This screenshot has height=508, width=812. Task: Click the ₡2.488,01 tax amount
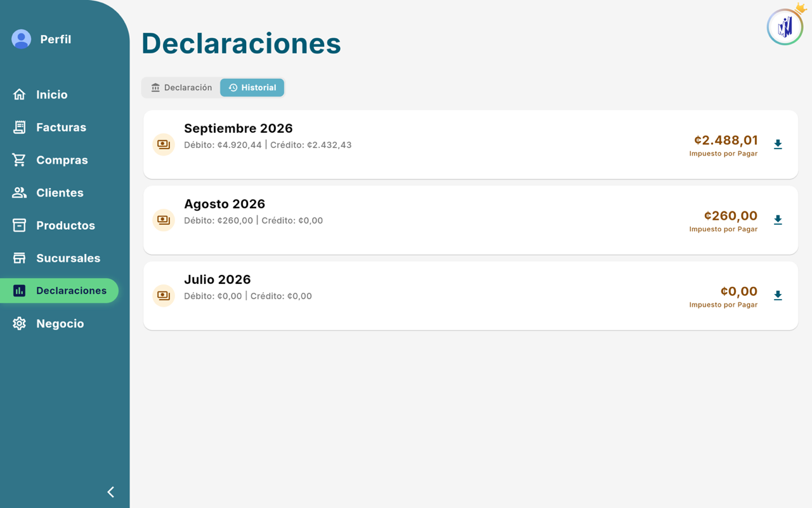[x=726, y=140]
